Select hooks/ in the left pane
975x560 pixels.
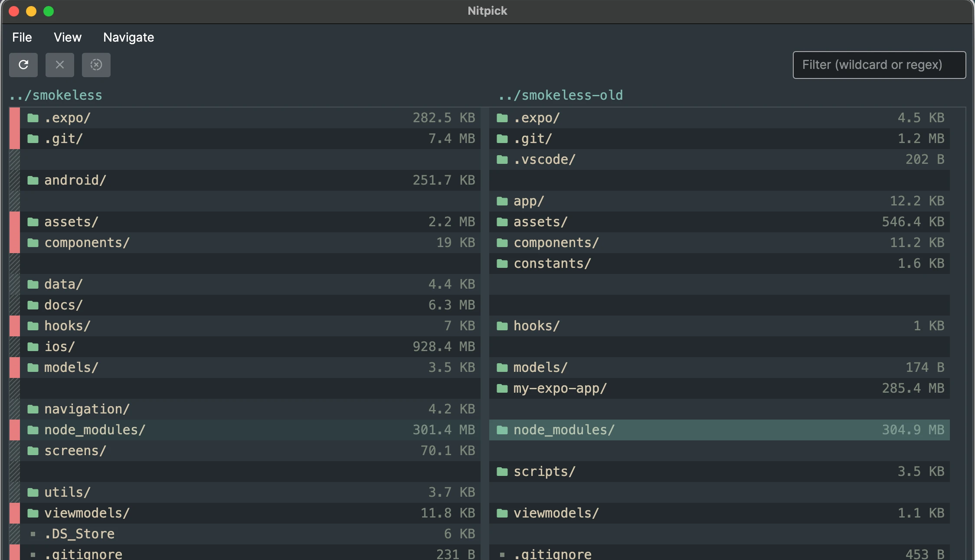pyautogui.click(x=250, y=326)
